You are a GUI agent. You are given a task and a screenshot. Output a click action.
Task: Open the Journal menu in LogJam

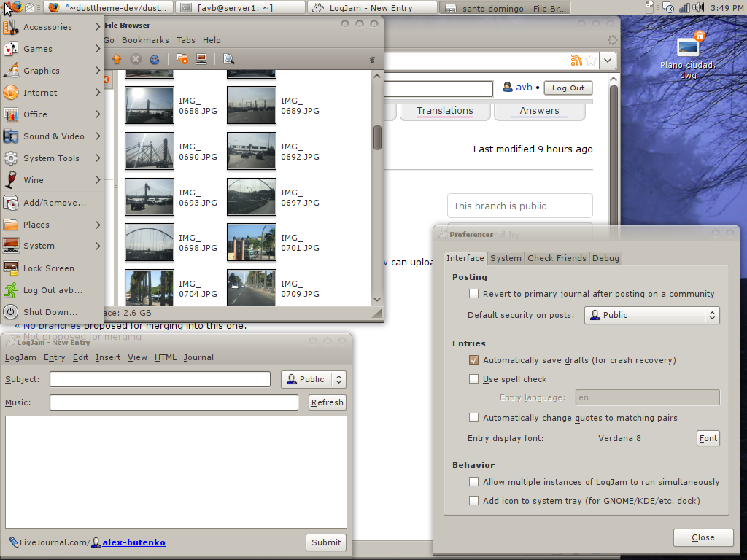point(198,357)
